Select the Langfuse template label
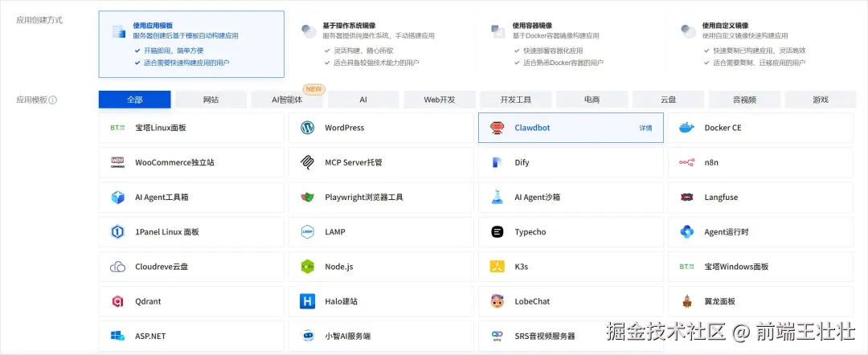868x355 pixels. tap(721, 198)
